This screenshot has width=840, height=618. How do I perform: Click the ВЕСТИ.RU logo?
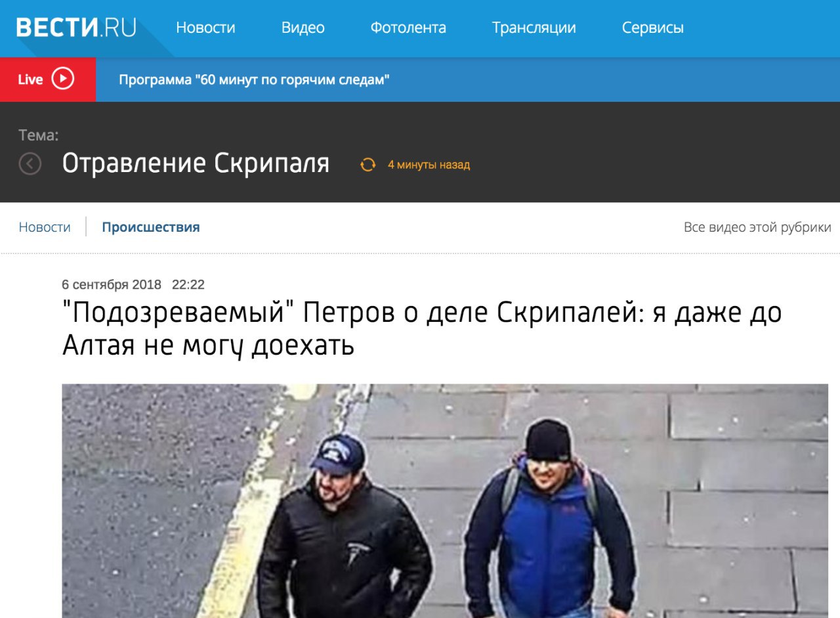(76, 28)
